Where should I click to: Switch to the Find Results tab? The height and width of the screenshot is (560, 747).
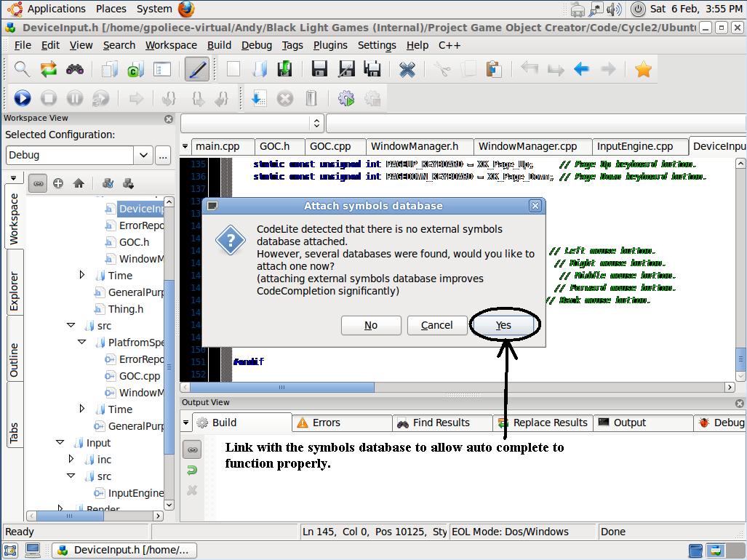click(x=442, y=423)
